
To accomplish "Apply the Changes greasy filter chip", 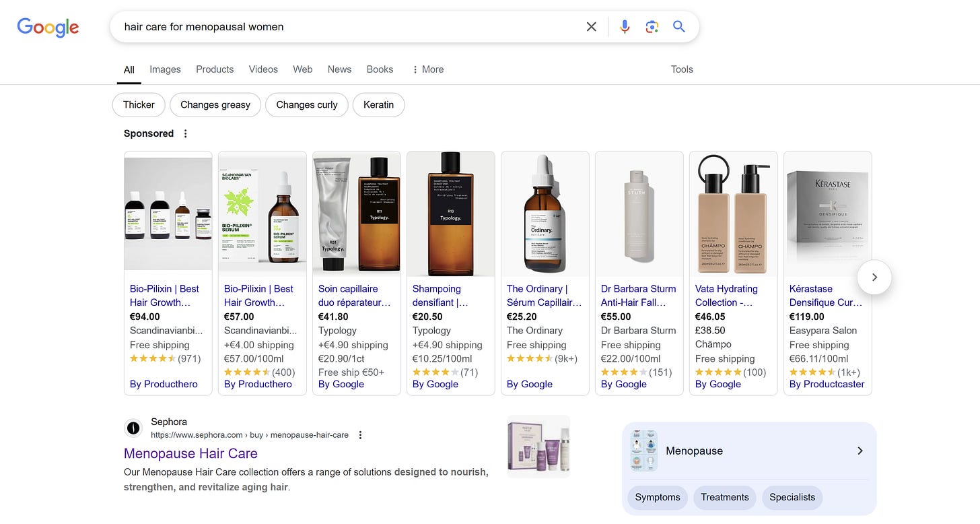I will pos(215,105).
